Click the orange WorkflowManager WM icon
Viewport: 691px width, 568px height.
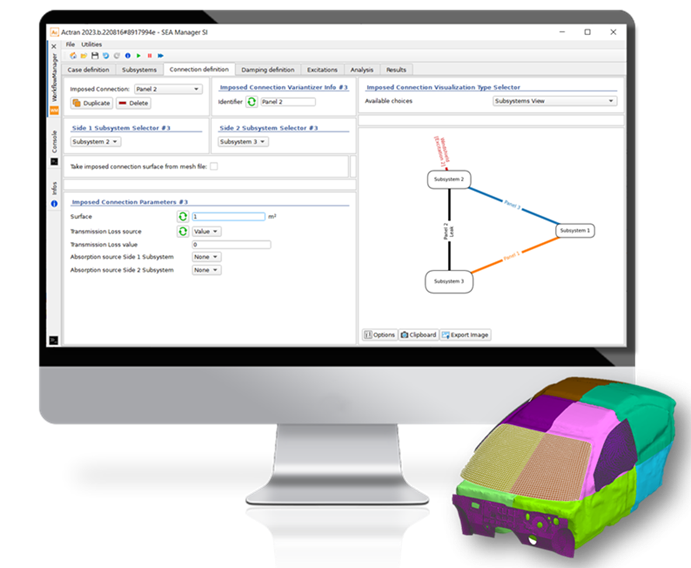(54, 110)
